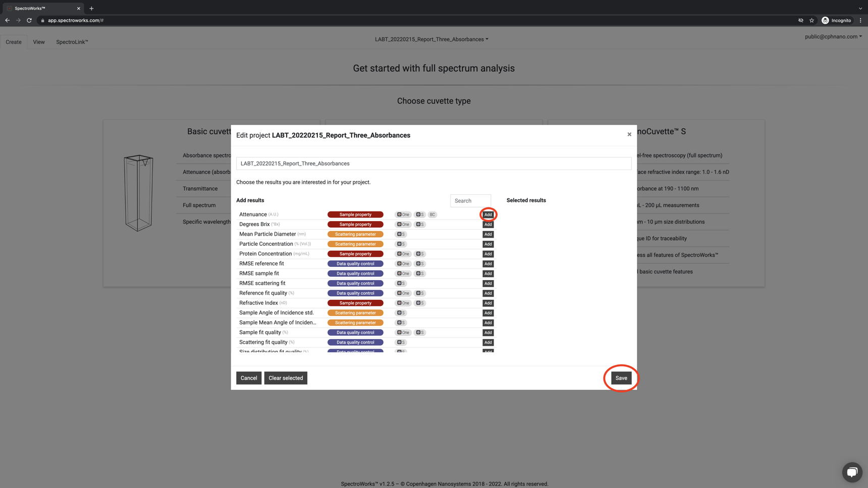Screen dimensions: 868x488
Task: Bookmark page with the star icon
Action: coord(811,21)
